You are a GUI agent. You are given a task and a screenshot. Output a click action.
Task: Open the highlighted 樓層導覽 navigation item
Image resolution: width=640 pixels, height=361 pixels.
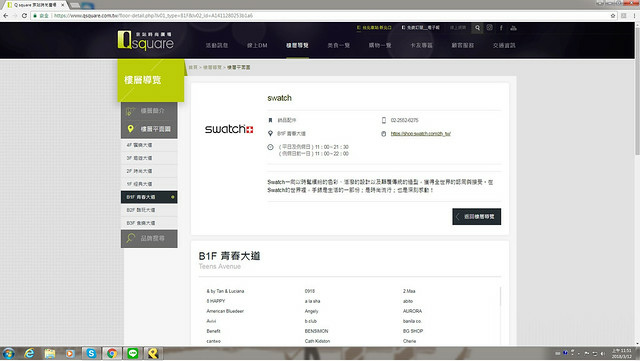297,45
